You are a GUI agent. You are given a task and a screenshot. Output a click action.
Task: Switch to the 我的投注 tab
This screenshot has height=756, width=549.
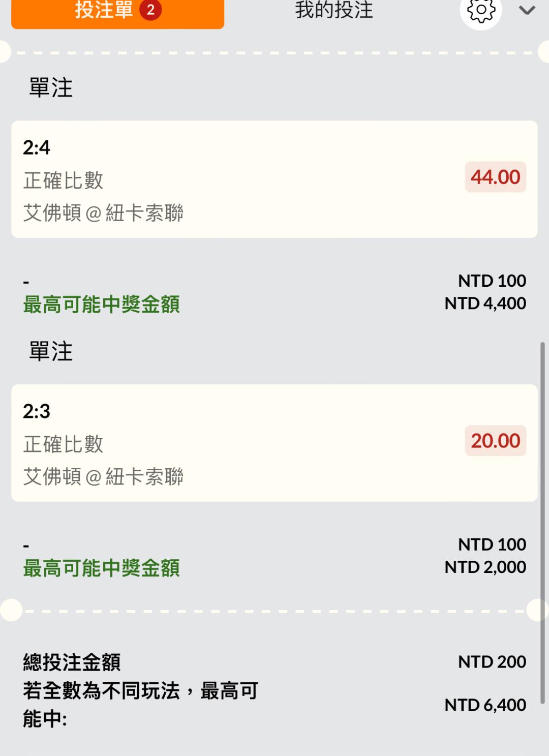[334, 10]
